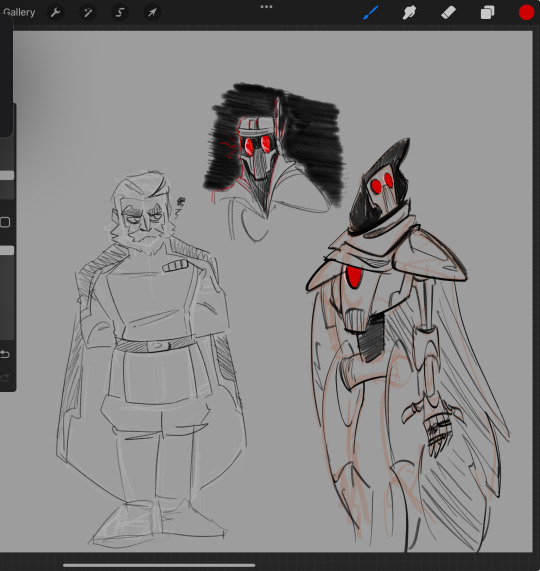Viewport: 540px width, 571px height.
Task: Open the Gallery
Action: coord(19,12)
